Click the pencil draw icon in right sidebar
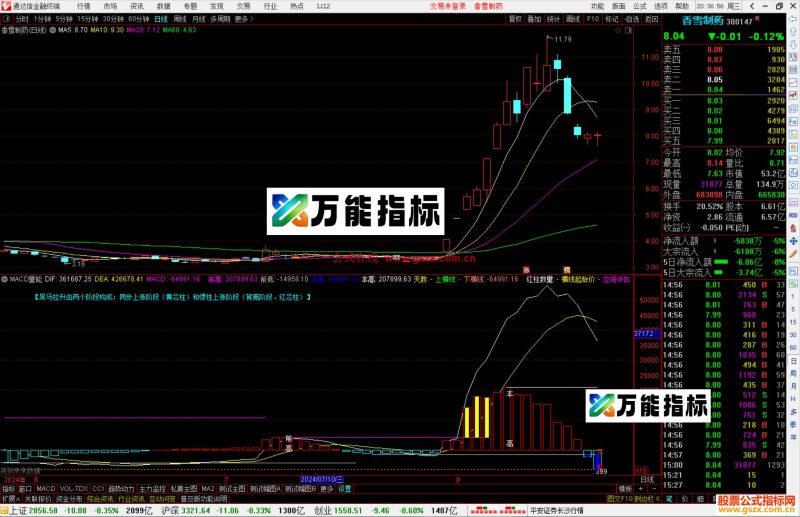 793,254
